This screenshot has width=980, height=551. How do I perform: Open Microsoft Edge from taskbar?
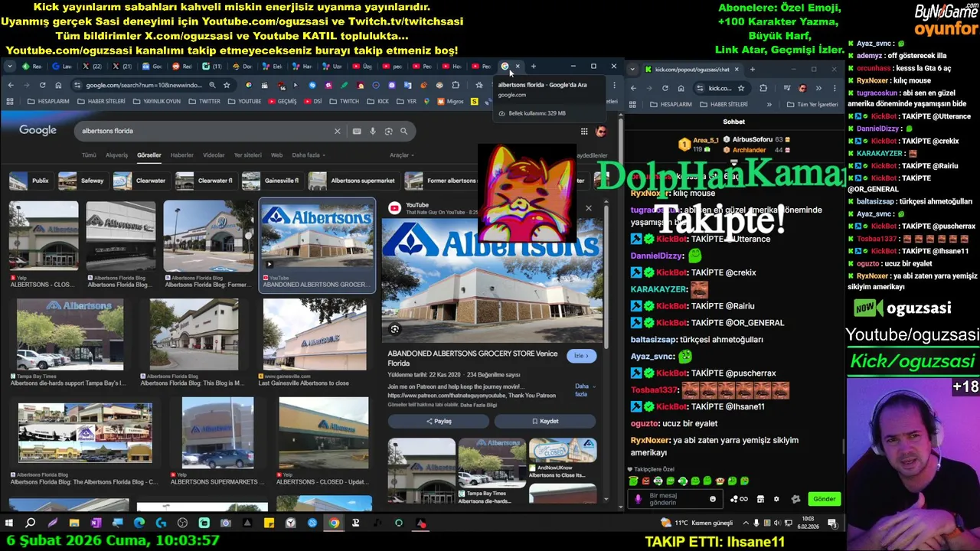139,523
